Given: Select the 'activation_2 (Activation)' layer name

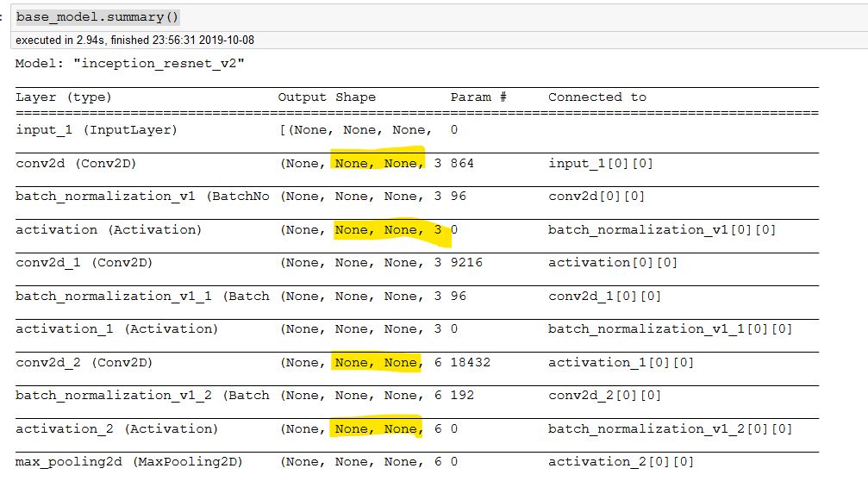Looking at the screenshot, I should click(x=117, y=429).
